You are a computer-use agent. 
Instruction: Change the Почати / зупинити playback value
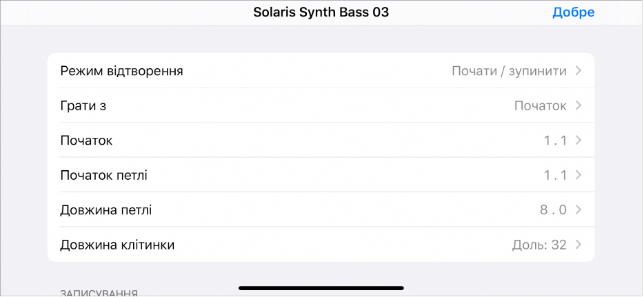(509, 71)
